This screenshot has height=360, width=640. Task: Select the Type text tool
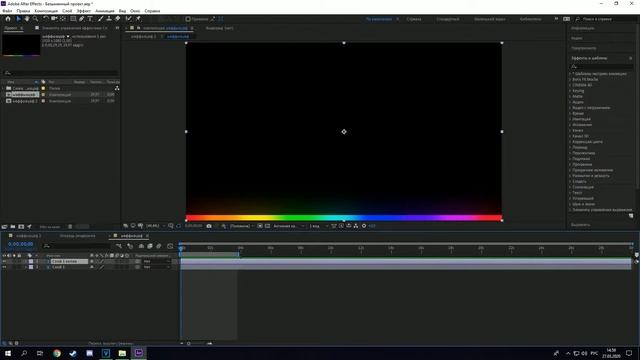90,19
